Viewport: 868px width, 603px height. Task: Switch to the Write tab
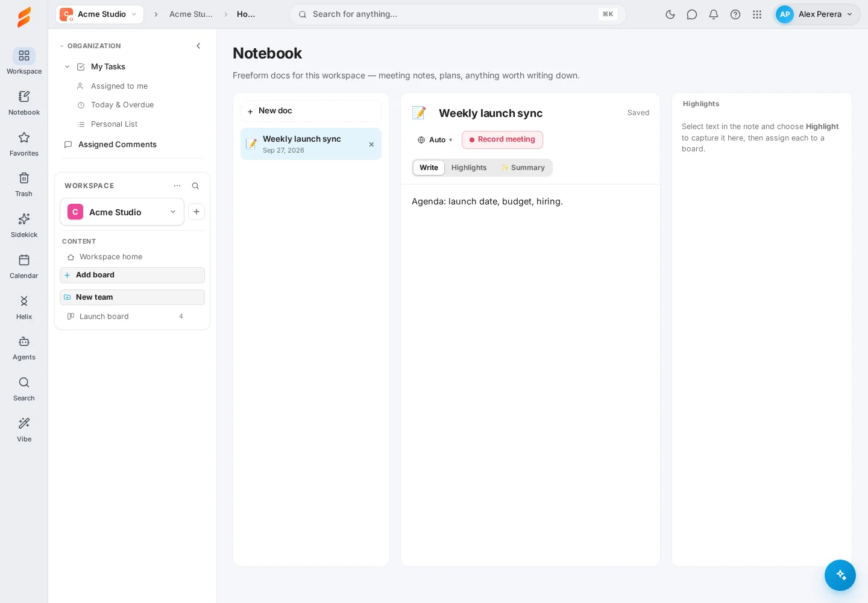pos(429,168)
